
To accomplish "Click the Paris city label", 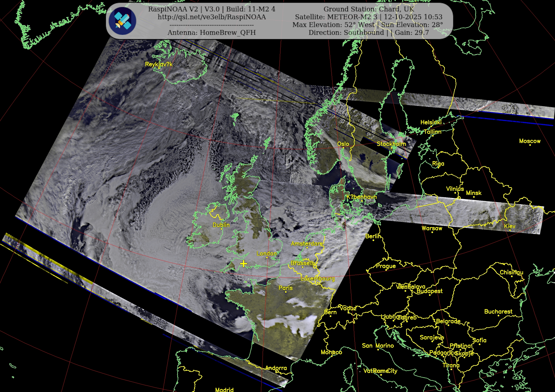I will click(x=285, y=288).
